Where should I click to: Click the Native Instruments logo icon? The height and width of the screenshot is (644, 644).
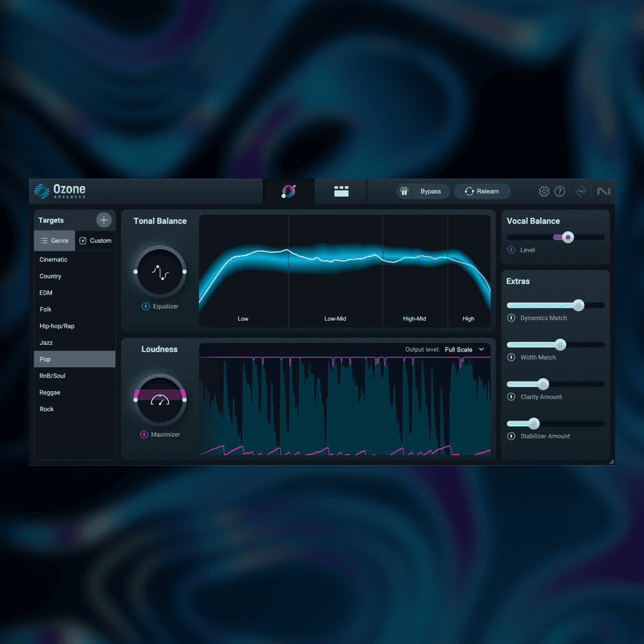pyautogui.click(x=603, y=191)
